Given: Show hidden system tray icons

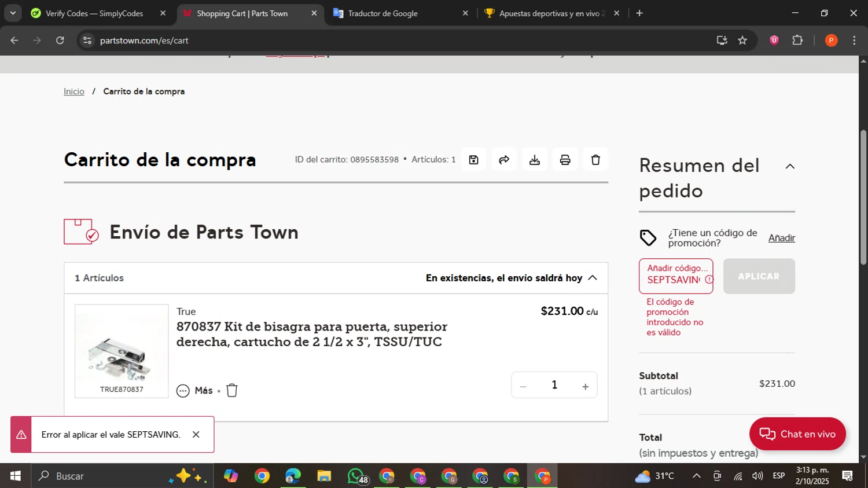Looking at the screenshot, I should pos(697,476).
